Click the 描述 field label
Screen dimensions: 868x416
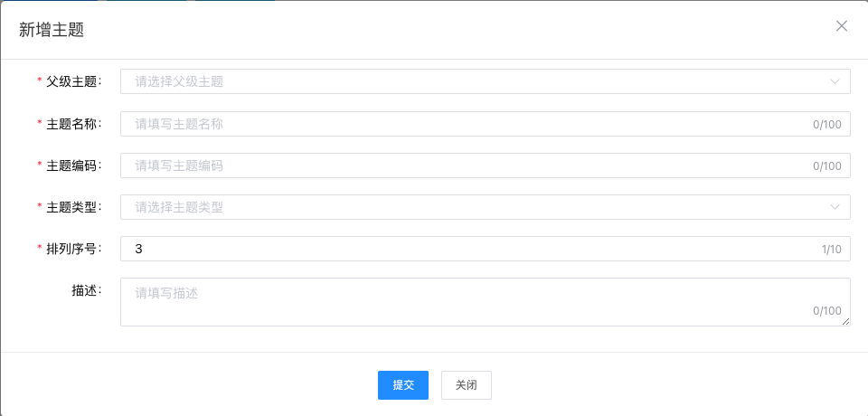click(87, 290)
